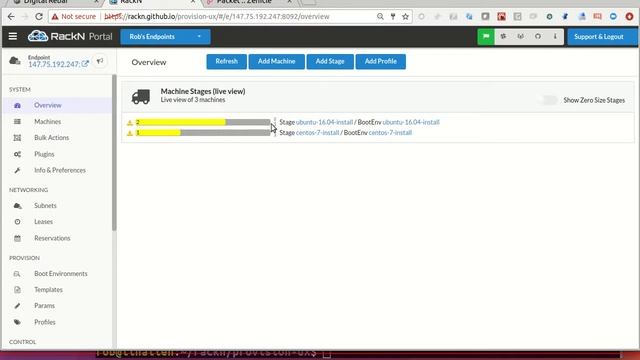The width and height of the screenshot is (640, 360).
Task: Click Add Machine button
Action: click(x=276, y=61)
